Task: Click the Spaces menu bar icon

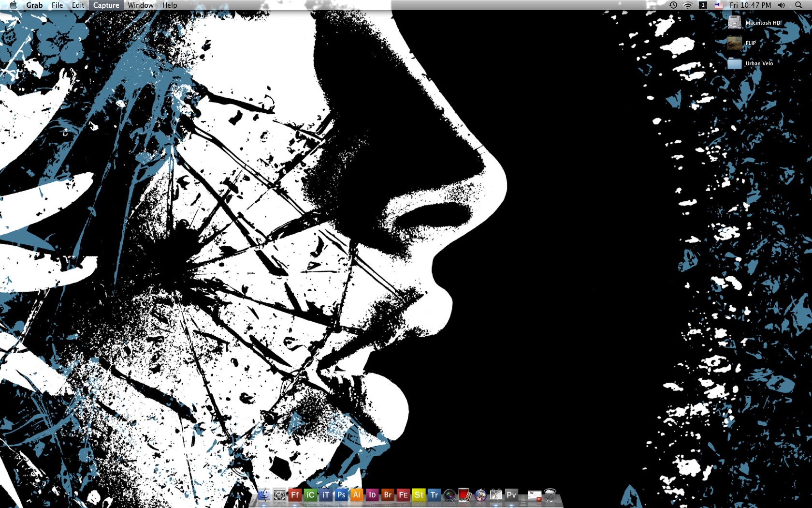Action: pyautogui.click(x=703, y=5)
